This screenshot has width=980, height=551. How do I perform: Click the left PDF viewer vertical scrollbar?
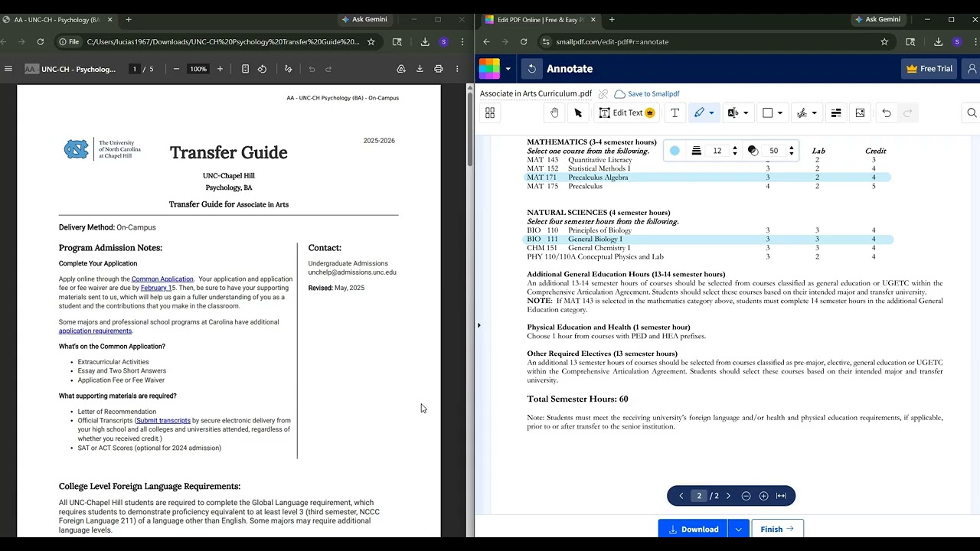(470, 130)
